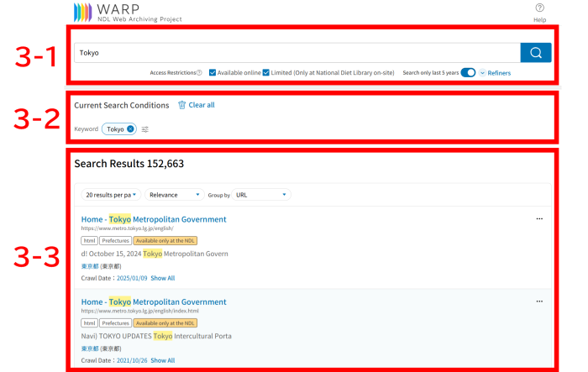
Task: Open the 20 results per page dropdown
Action: pyautogui.click(x=111, y=195)
